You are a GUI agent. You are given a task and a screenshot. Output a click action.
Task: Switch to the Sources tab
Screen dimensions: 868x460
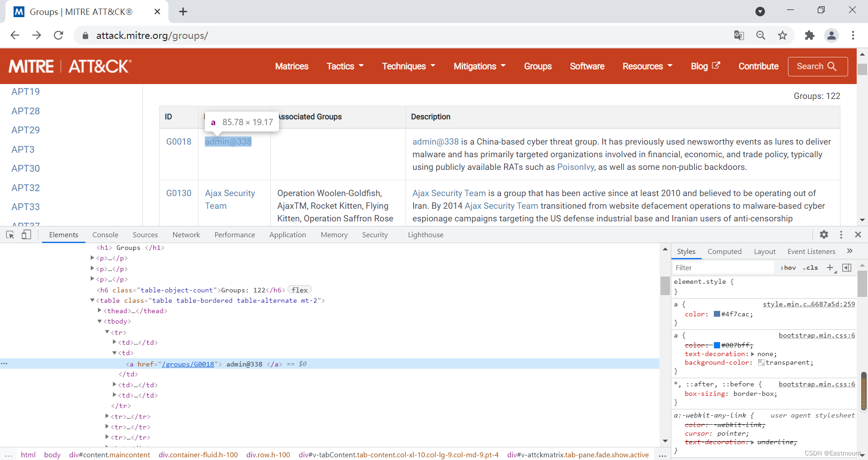coord(145,235)
